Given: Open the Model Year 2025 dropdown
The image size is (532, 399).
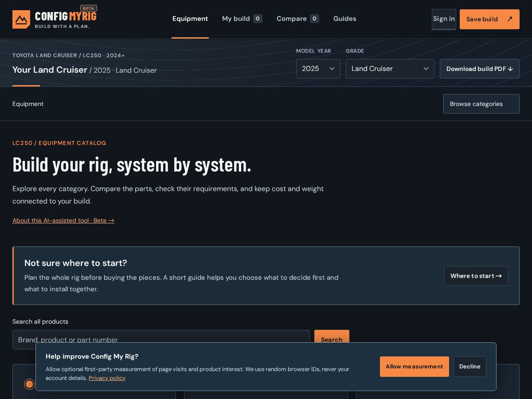Looking at the screenshot, I should pos(318,69).
